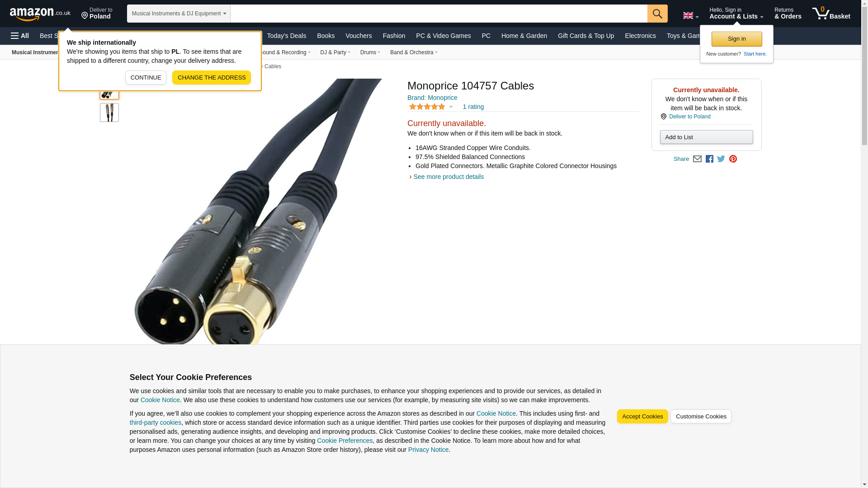Open the All hamburger menu
The height and width of the screenshot is (488, 868).
[20, 36]
